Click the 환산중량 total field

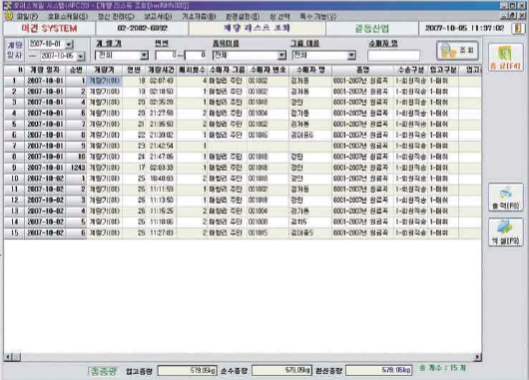click(379, 371)
